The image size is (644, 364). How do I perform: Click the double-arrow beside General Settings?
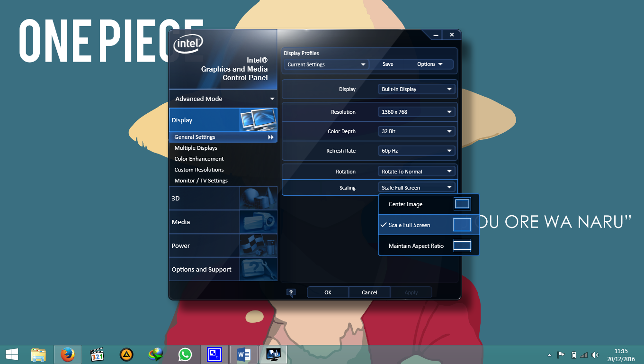point(271,137)
